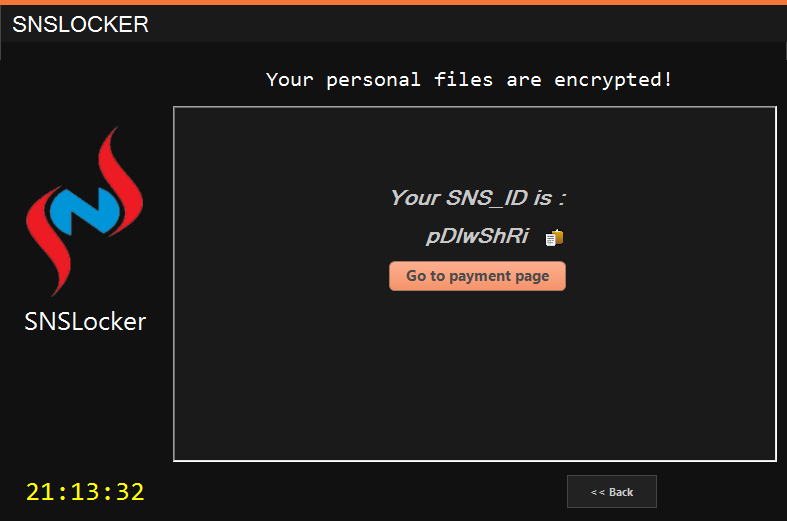Click the pDlwShRi identifier text
This screenshot has height=521, width=787.
[x=477, y=236]
